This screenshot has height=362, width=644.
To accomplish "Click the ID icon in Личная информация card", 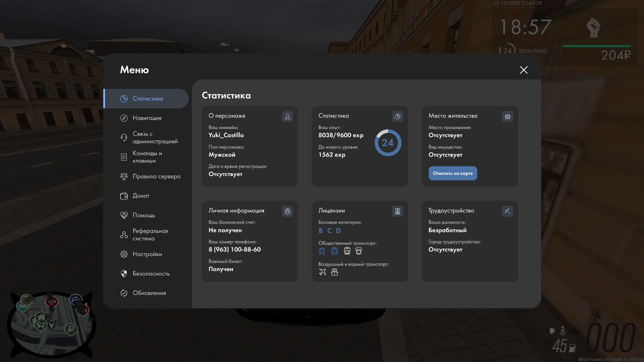I will pyautogui.click(x=287, y=211).
